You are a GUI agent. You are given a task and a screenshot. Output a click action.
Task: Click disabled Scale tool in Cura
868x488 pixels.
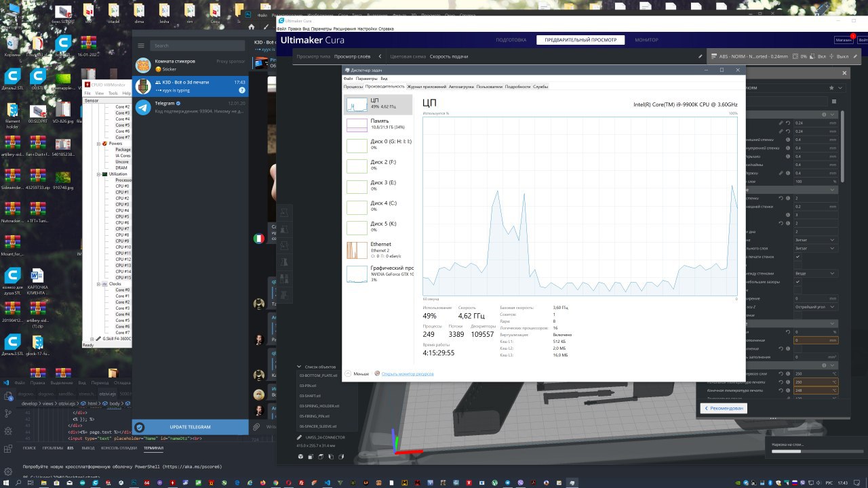(x=285, y=228)
